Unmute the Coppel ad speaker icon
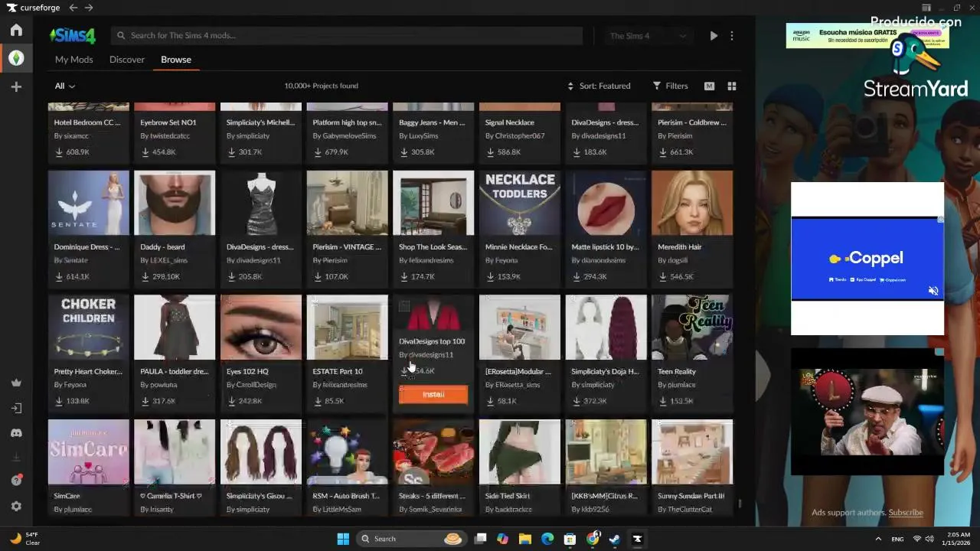The image size is (980, 551). tap(933, 291)
